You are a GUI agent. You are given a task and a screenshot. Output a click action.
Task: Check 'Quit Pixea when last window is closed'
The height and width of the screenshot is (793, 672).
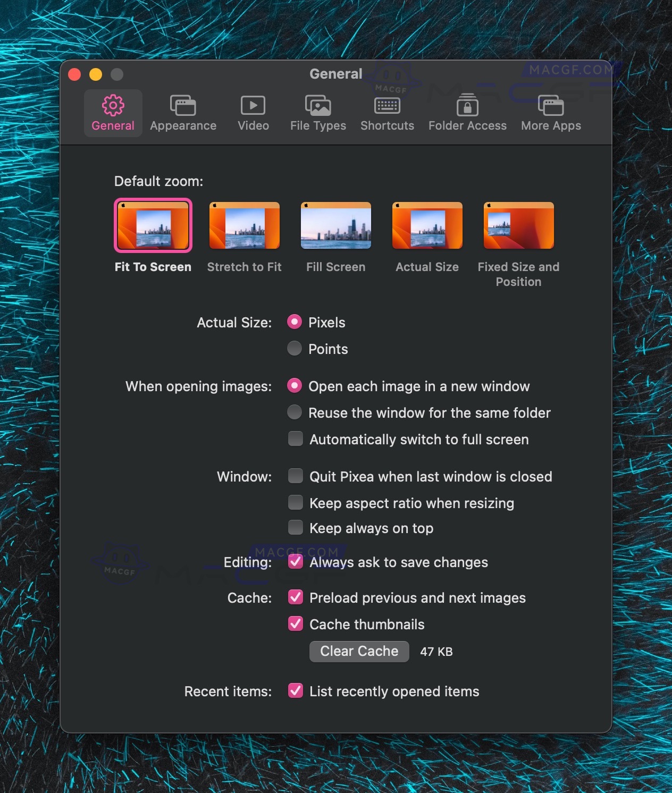[295, 476]
